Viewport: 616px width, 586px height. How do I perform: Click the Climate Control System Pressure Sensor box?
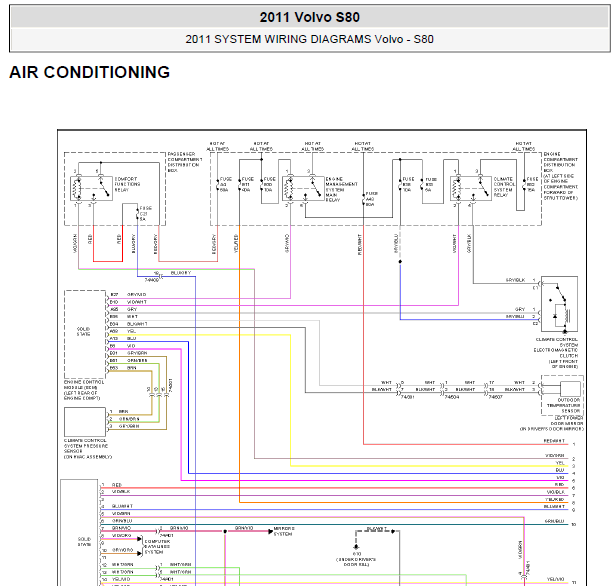click(x=85, y=422)
